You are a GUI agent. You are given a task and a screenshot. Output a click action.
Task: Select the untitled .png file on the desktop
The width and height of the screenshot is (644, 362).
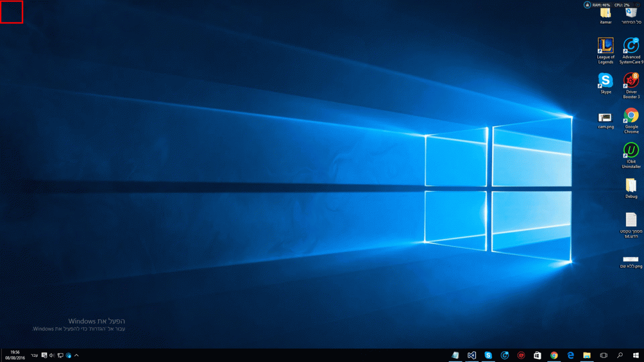[631, 261]
